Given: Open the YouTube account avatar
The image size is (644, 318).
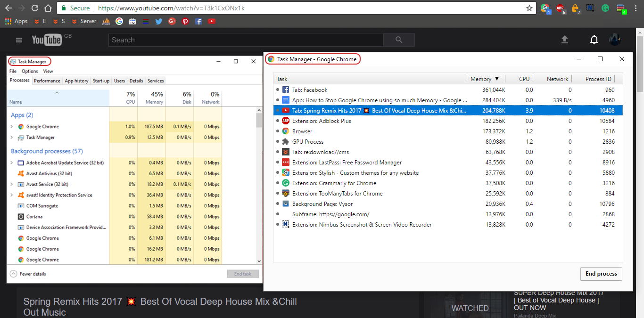Looking at the screenshot, I should click(x=615, y=40).
